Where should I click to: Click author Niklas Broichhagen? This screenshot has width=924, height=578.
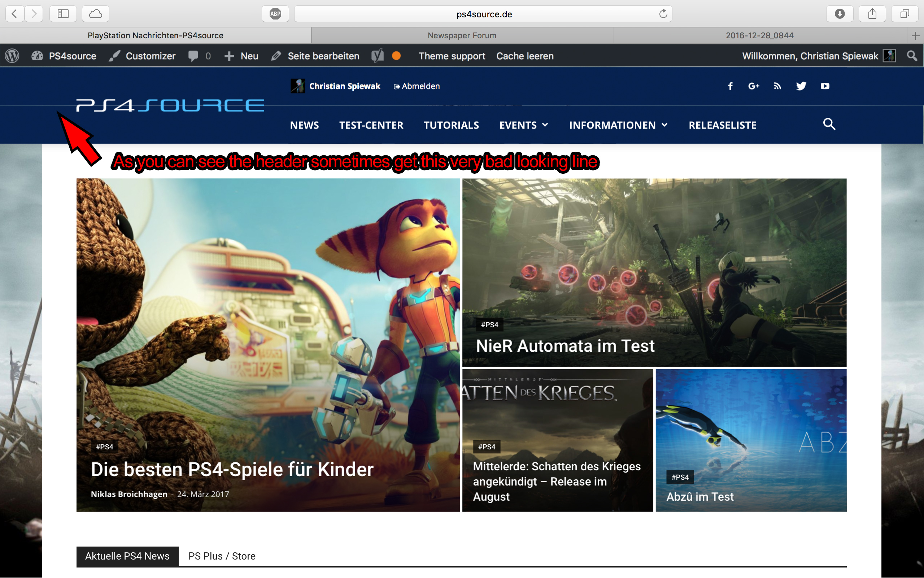(x=129, y=494)
